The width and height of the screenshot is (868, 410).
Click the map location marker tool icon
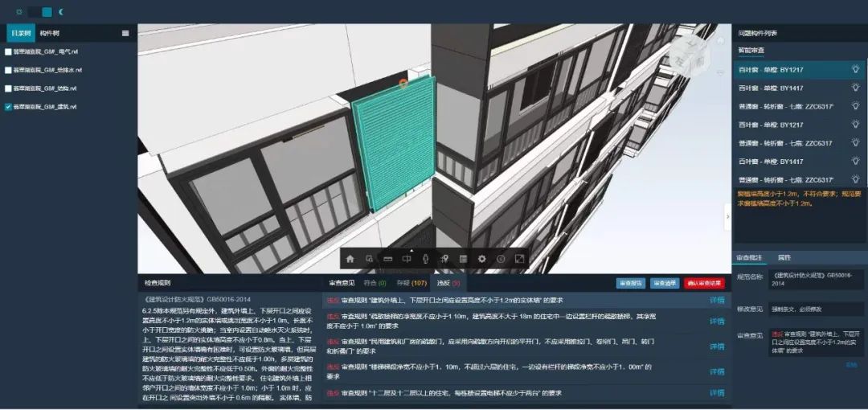(444, 259)
